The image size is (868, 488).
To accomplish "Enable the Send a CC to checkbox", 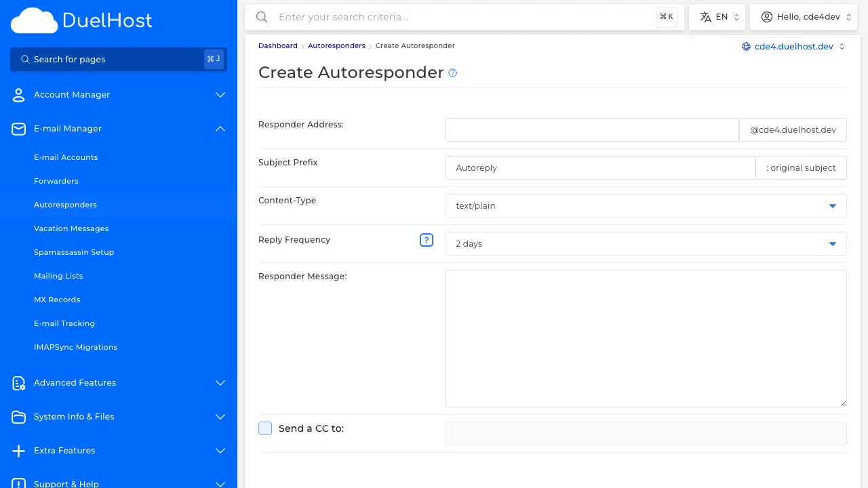I will 265,428.
